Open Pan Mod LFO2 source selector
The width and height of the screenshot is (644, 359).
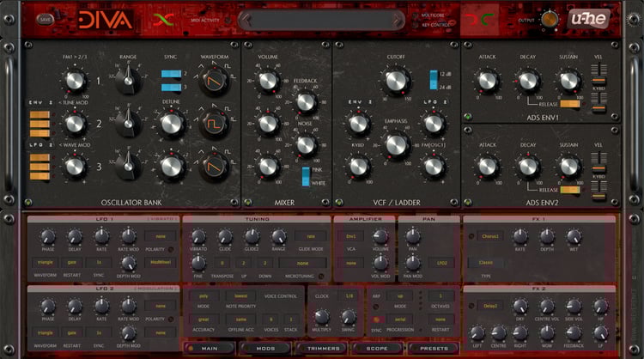[441, 263]
